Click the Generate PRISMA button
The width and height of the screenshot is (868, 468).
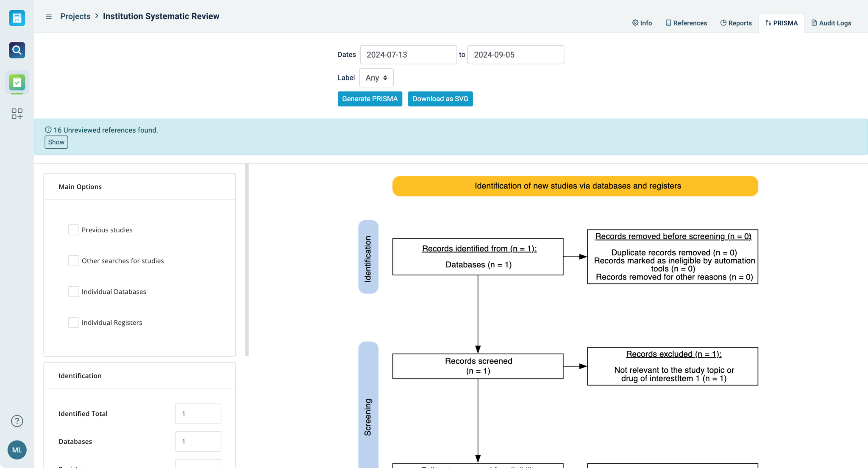370,99
